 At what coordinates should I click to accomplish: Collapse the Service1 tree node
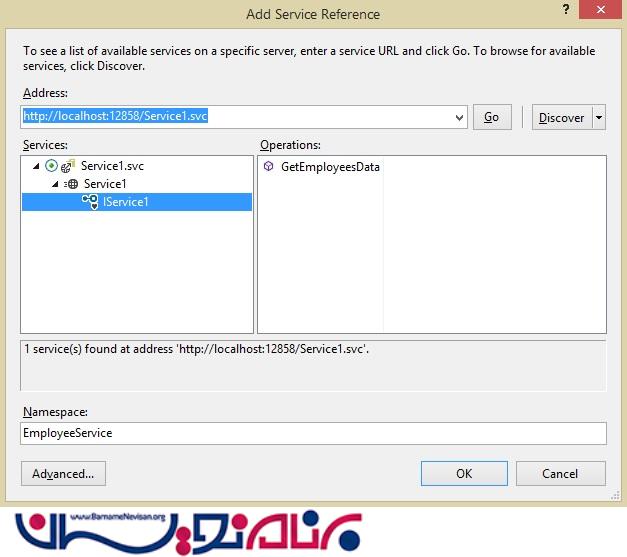point(55,184)
